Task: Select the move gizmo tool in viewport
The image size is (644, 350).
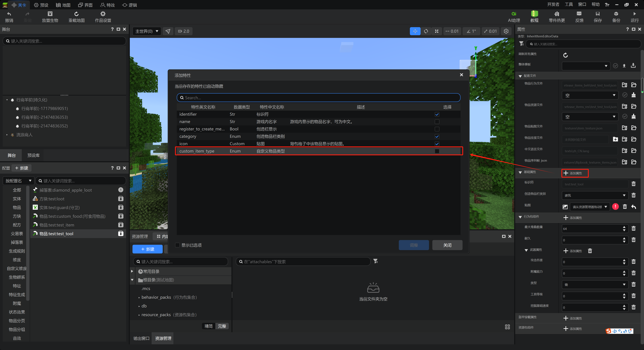Action: [x=415, y=31]
